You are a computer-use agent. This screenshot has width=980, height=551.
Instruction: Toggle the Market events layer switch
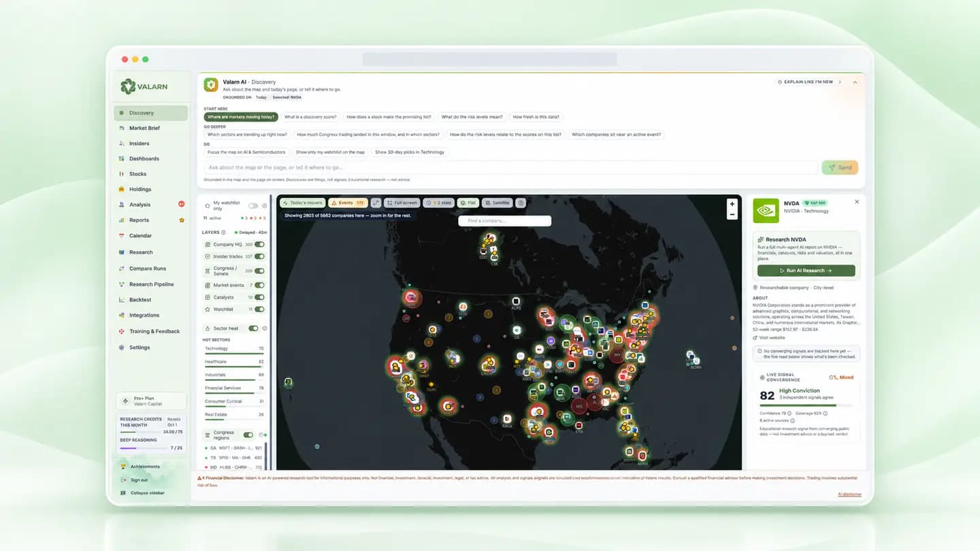coord(259,285)
